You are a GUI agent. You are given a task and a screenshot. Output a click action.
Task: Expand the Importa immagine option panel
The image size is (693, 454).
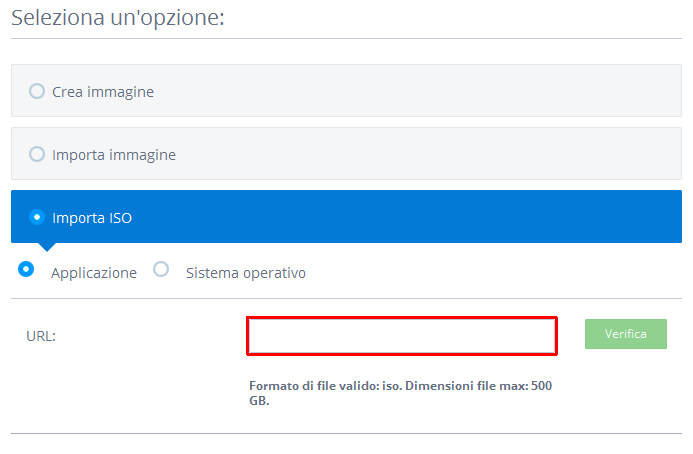coord(346,154)
